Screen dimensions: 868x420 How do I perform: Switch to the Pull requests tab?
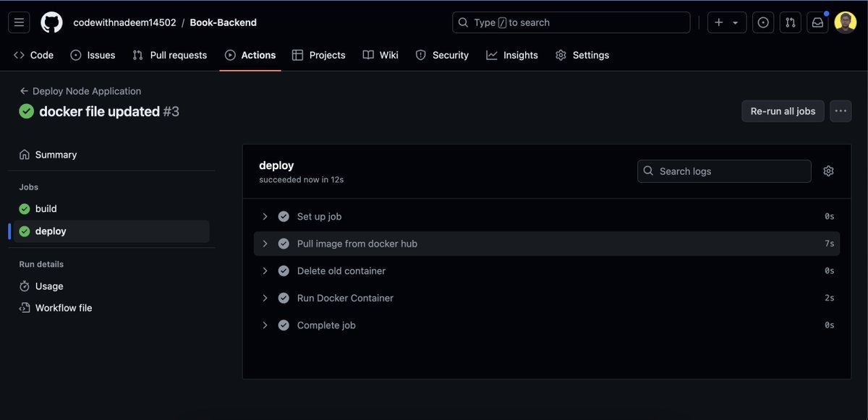tap(170, 55)
